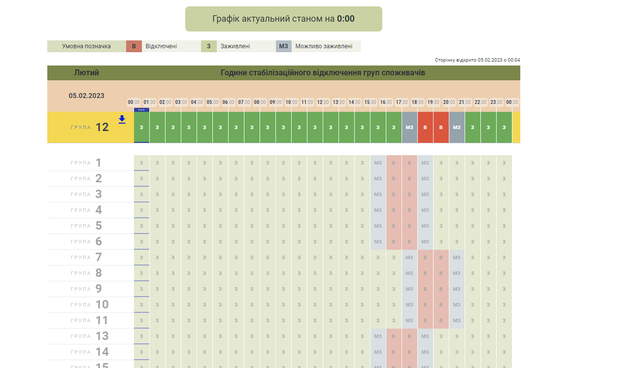Image resolution: width=640 pixels, height=368 pixels.
Task: Select the Група 4 row label
Action: tap(86, 210)
